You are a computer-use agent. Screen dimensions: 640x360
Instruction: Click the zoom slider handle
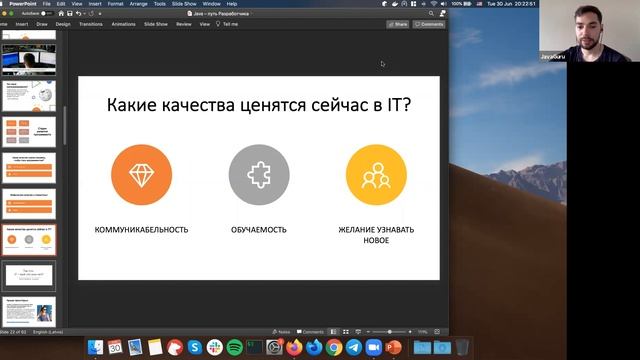(390, 332)
